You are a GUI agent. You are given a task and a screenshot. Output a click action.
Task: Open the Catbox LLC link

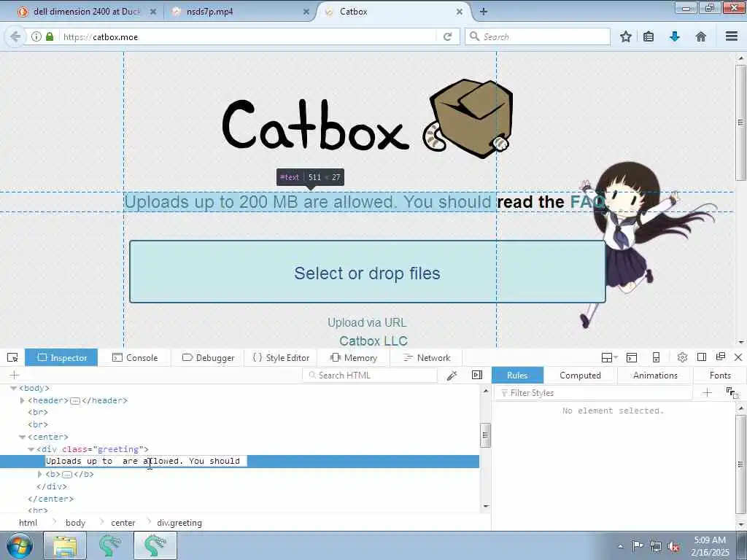(373, 341)
